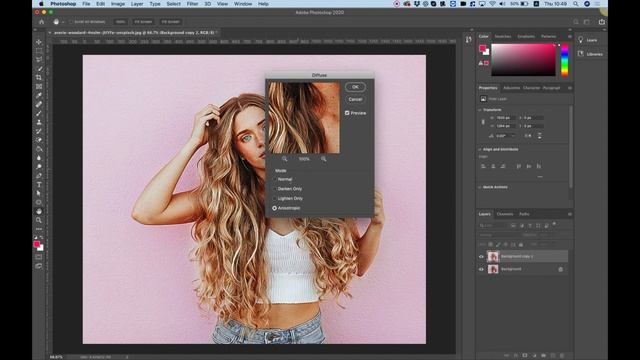Open the angle dropdown in Transform

pyautogui.click(x=513, y=136)
